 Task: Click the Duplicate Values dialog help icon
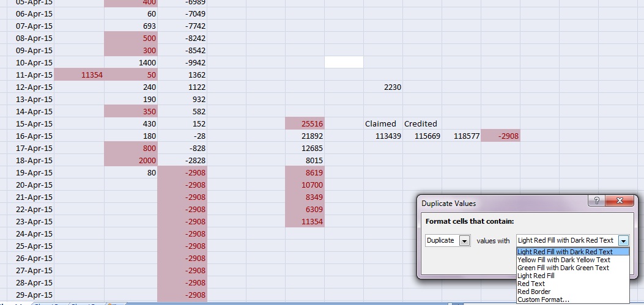[x=596, y=201]
